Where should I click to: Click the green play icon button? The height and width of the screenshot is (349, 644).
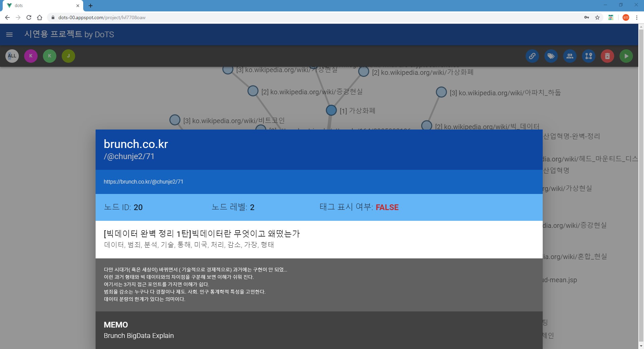tap(626, 56)
